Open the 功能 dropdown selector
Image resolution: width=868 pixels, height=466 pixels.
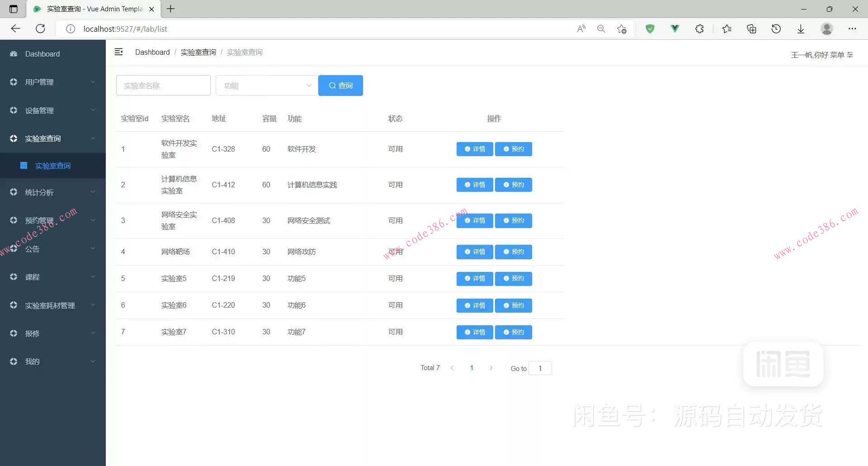pos(267,85)
